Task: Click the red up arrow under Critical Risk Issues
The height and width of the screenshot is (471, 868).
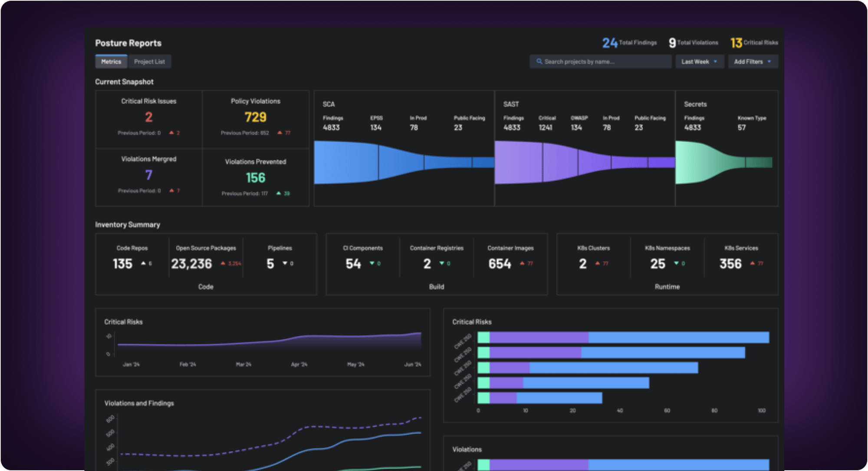Action: pos(171,133)
